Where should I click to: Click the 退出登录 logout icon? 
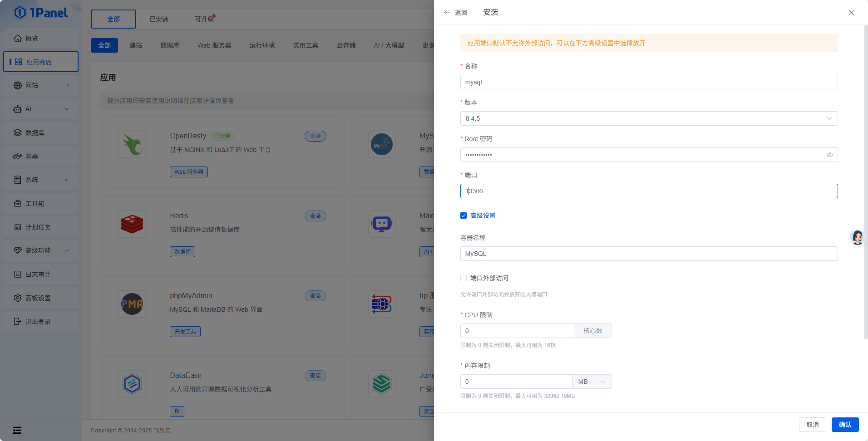click(18, 321)
